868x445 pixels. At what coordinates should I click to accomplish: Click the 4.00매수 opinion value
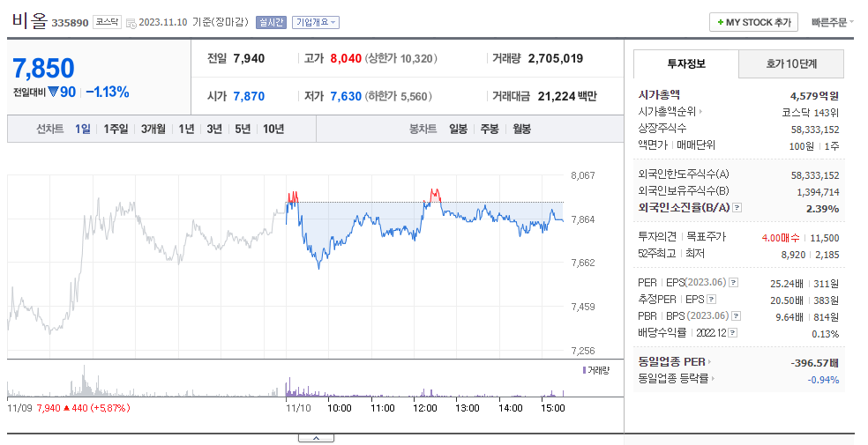pyautogui.click(x=781, y=238)
